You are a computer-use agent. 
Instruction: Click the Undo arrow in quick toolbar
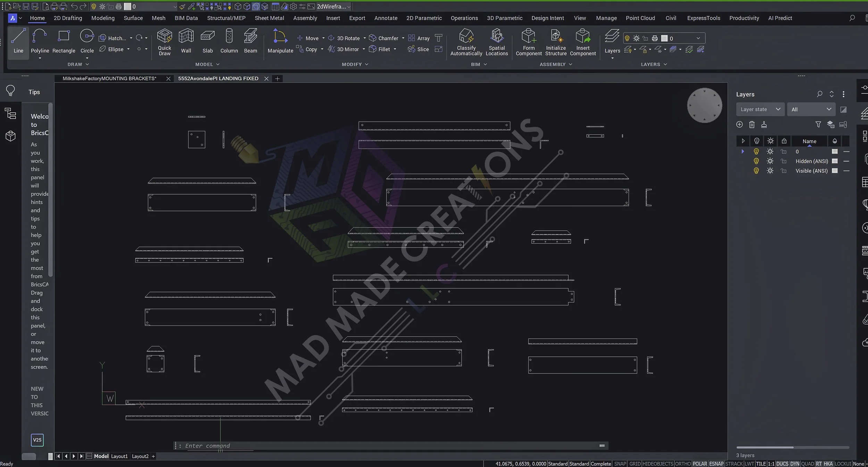tap(74, 7)
